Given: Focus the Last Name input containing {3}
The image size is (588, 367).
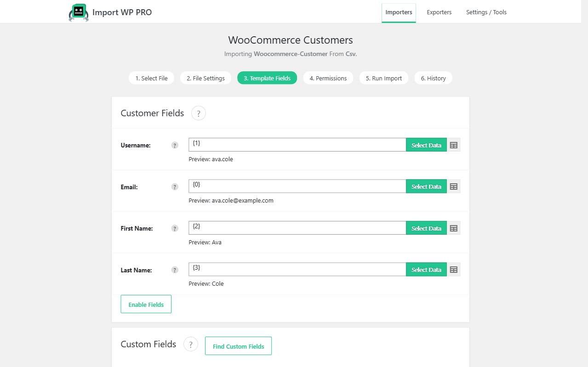Looking at the screenshot, I should pos(297,269).
